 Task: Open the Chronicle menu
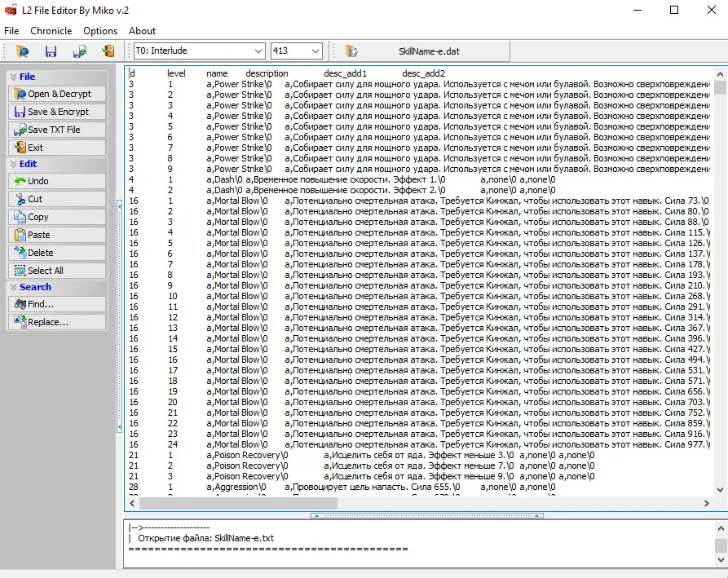[x=51, y=31]
